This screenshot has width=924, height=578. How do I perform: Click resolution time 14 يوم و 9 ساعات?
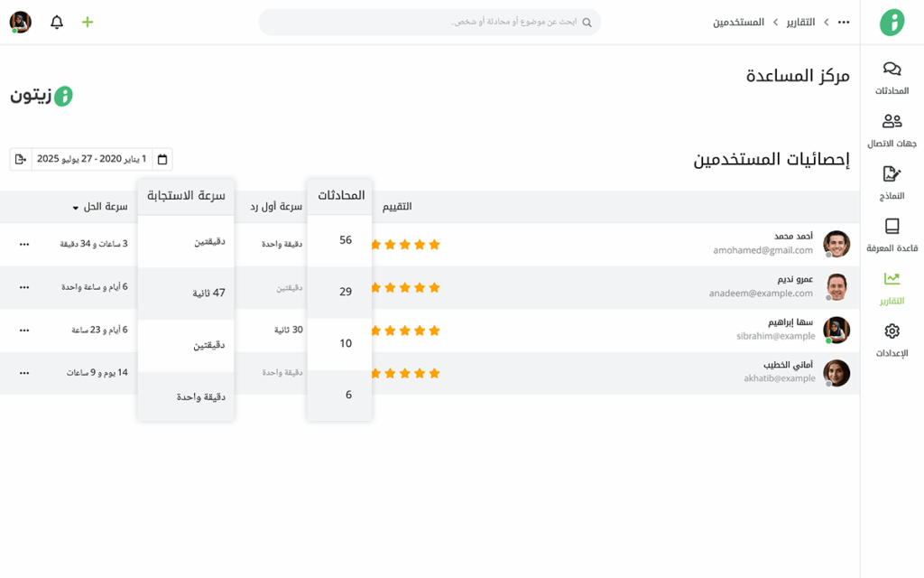(x=97, y=373)
